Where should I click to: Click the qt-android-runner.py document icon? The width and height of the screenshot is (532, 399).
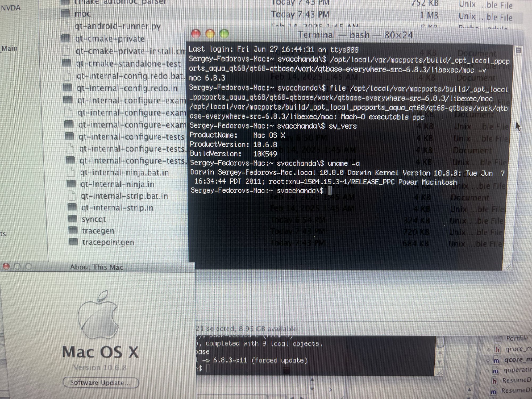click(x=65, y=26)
